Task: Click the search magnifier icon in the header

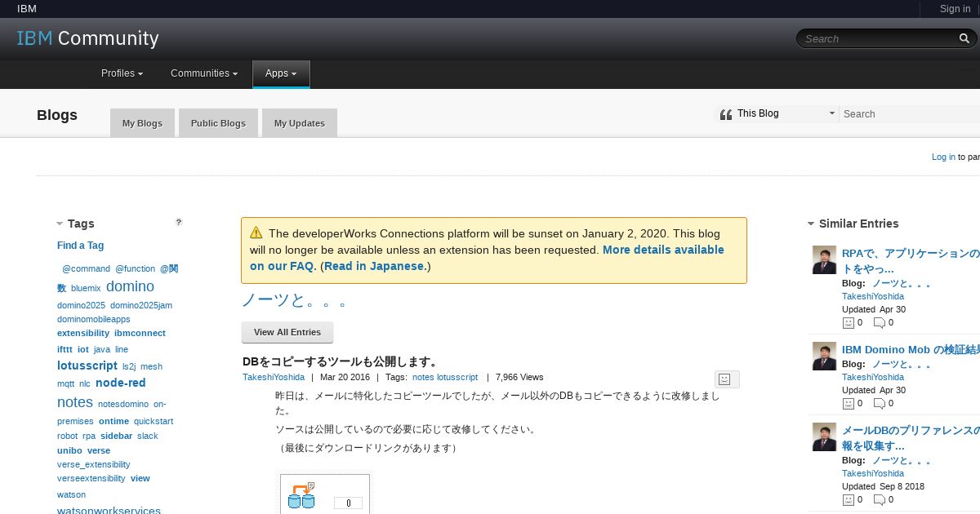Action: click(964, 38)
